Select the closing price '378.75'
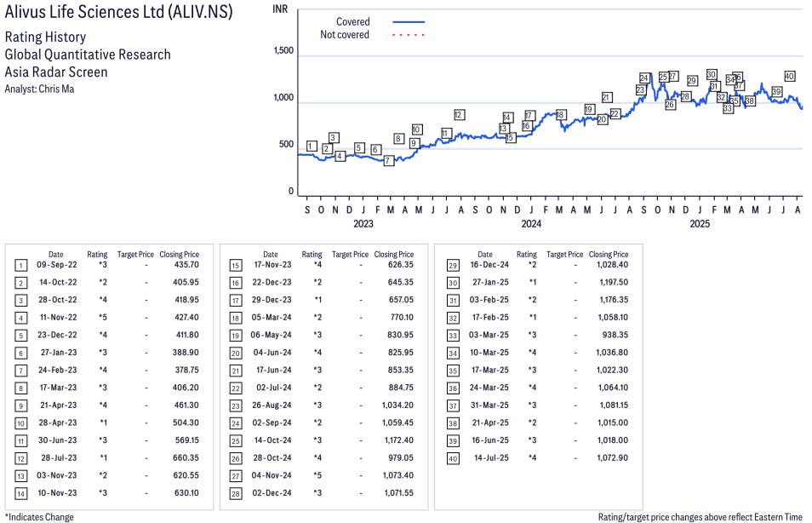The height and width of the screenshot is (523, 812). [186, 370]
